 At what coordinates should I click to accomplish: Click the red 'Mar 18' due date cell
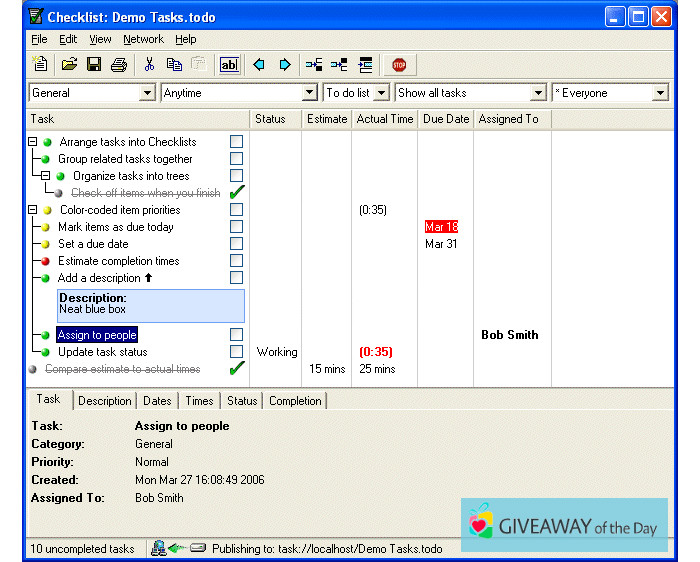(x=441, y=227)
